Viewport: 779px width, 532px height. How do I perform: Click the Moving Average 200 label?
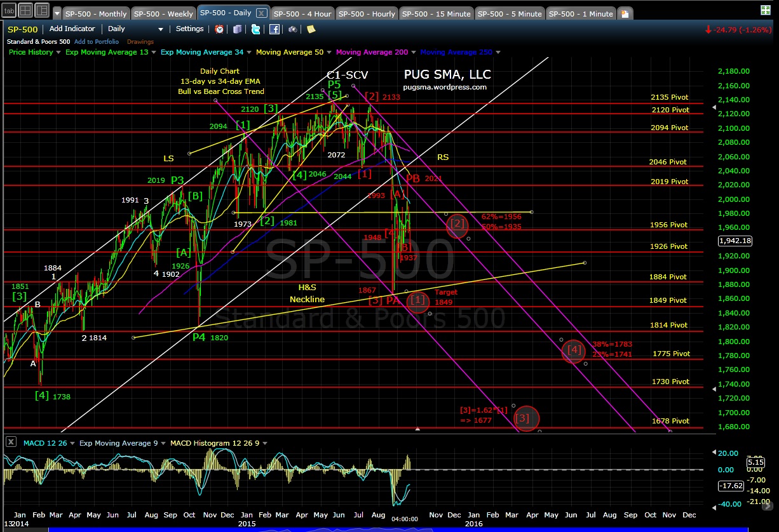372,53
